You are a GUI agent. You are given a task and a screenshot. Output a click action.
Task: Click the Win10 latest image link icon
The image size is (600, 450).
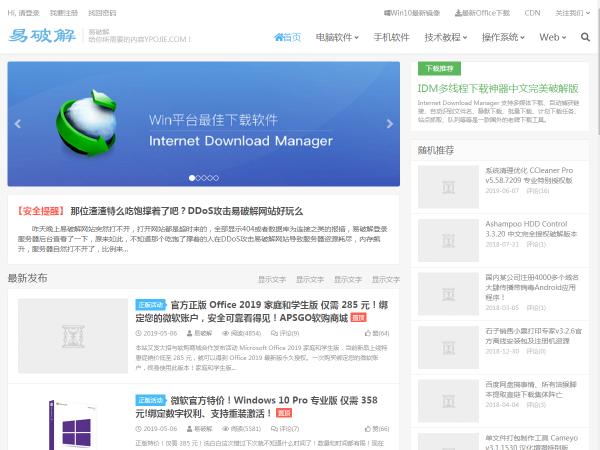coord(387,13)
